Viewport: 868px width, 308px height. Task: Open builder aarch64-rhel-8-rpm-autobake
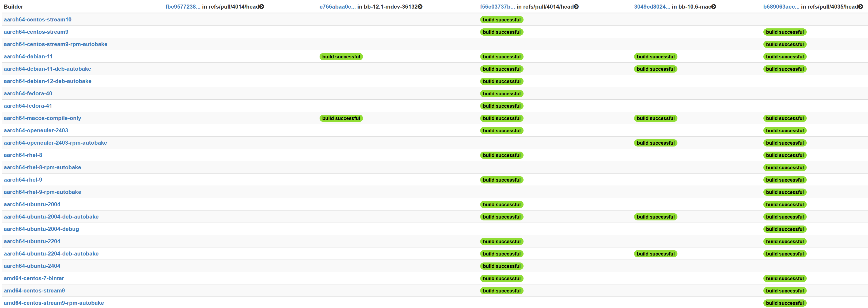43,167
